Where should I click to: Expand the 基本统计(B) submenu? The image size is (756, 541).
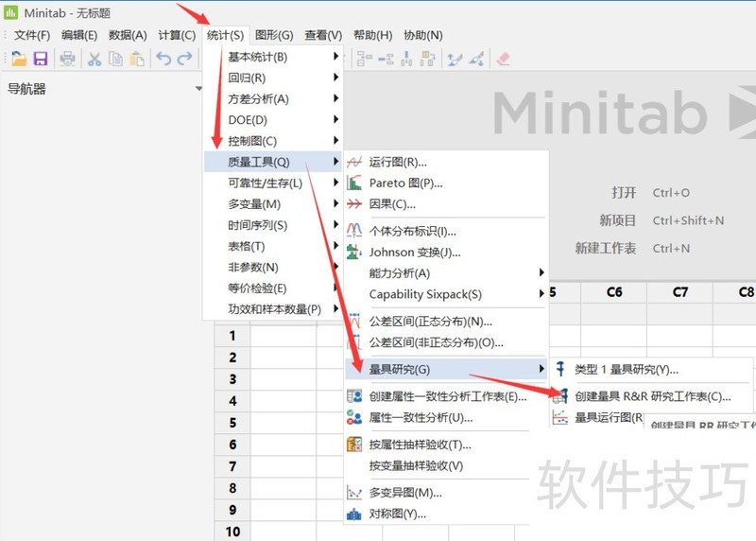336,57
